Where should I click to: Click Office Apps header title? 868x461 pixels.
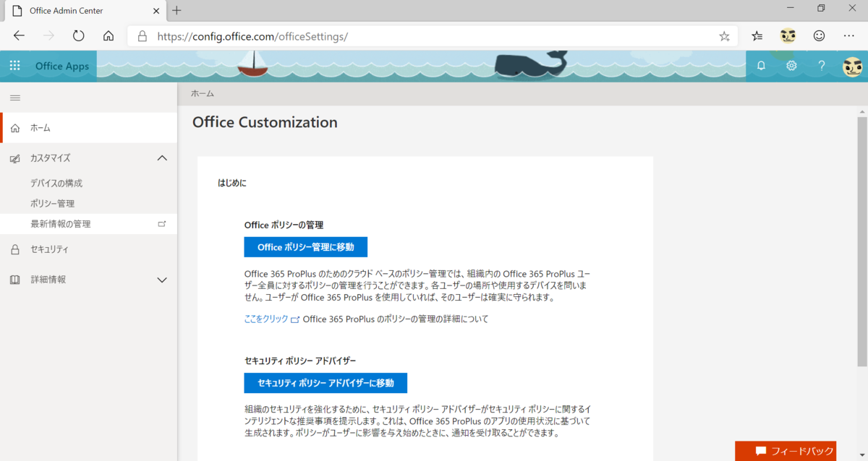pyautogui.click(x=62, y=66)
